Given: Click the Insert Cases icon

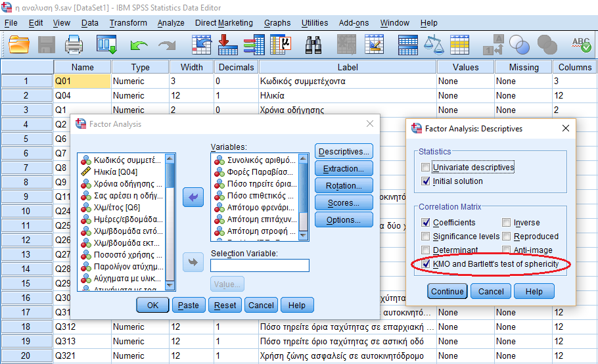Looking at the screenshot, I should 347,45.
